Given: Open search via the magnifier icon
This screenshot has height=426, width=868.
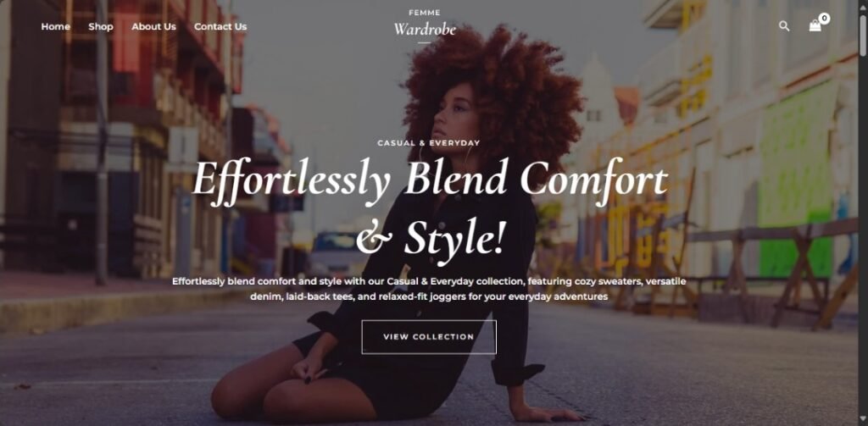Looking at the screenshot, I should [784, 26].
